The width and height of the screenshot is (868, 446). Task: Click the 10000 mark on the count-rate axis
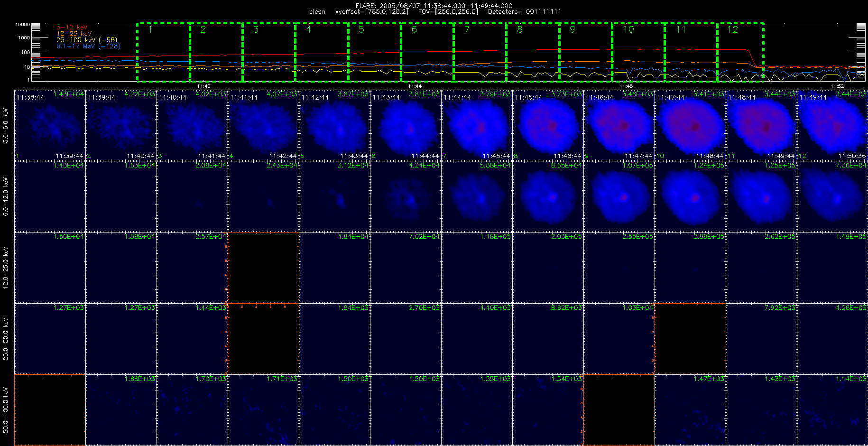[x=23, y=25]
